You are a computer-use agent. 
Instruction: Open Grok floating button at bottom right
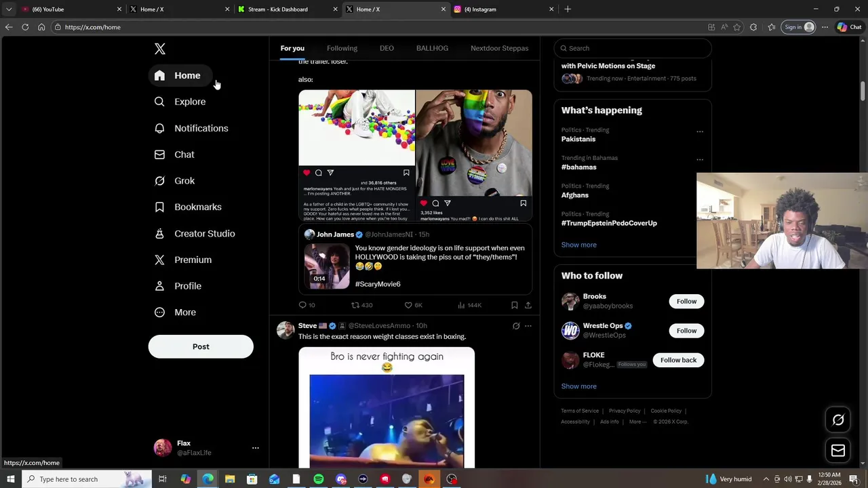click(838, 420)
